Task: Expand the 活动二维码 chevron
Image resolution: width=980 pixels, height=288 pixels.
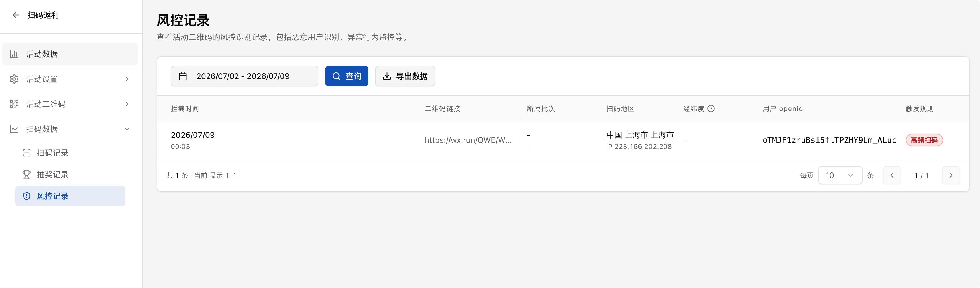Action: click(127, 104)
